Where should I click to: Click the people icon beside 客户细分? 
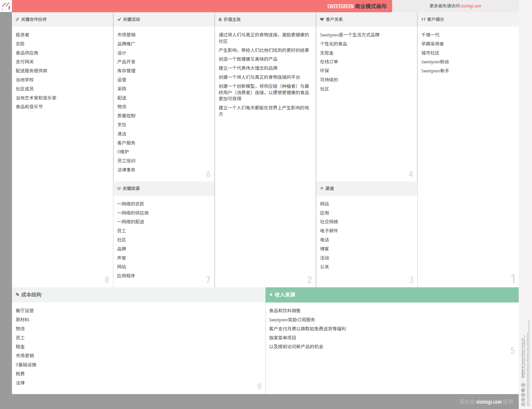click(423, 19)
